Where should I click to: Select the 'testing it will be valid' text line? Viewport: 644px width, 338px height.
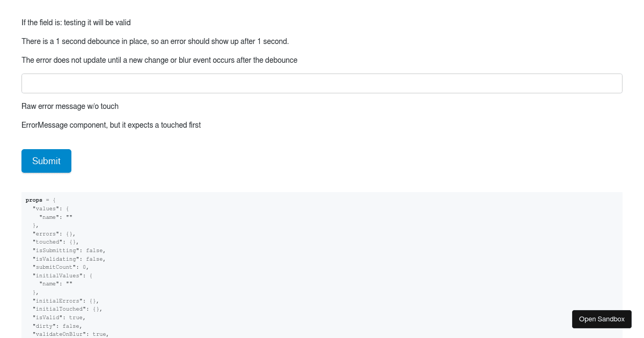pyautogui.click(x=76, y=23)
